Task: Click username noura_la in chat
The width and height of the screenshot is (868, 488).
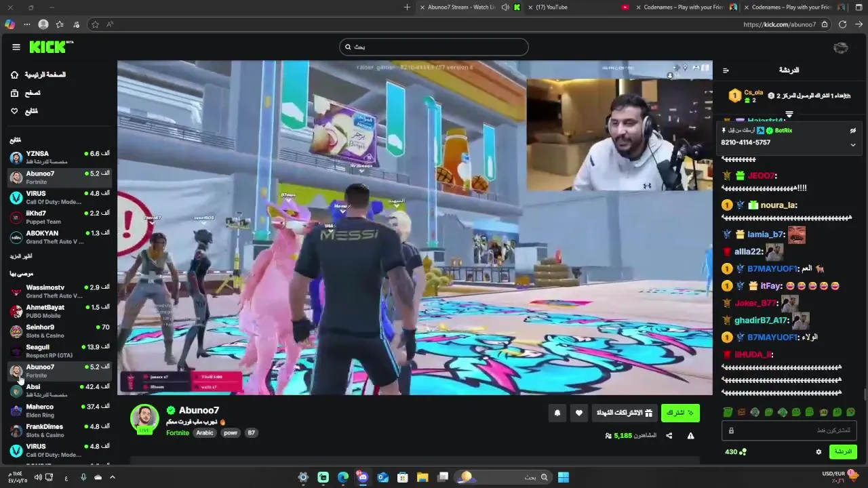Action: pos(778,205)
